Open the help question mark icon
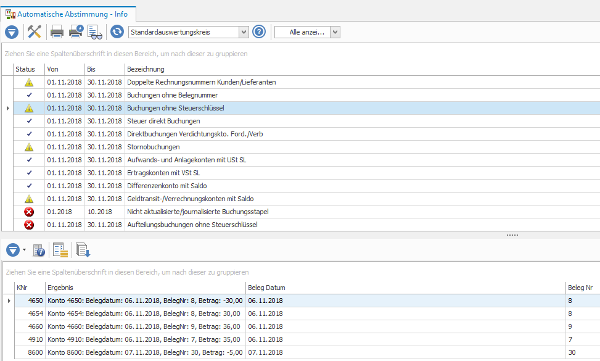600x361 pixels. (259, 32)
